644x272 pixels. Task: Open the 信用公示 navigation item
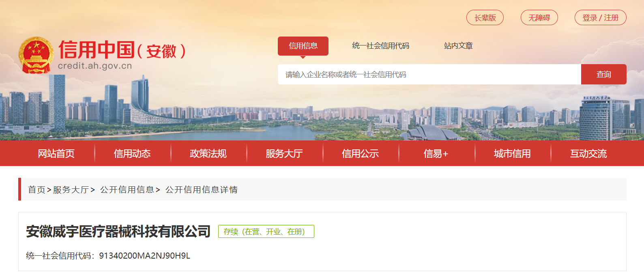tap(361, 153)
